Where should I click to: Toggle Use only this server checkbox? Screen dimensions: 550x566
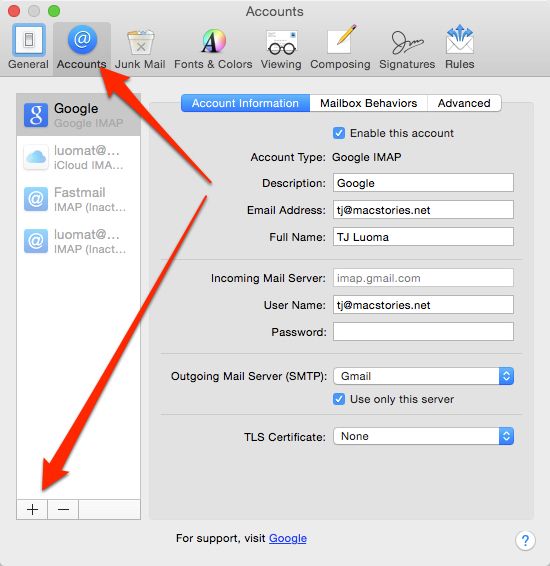pos(339,399)
